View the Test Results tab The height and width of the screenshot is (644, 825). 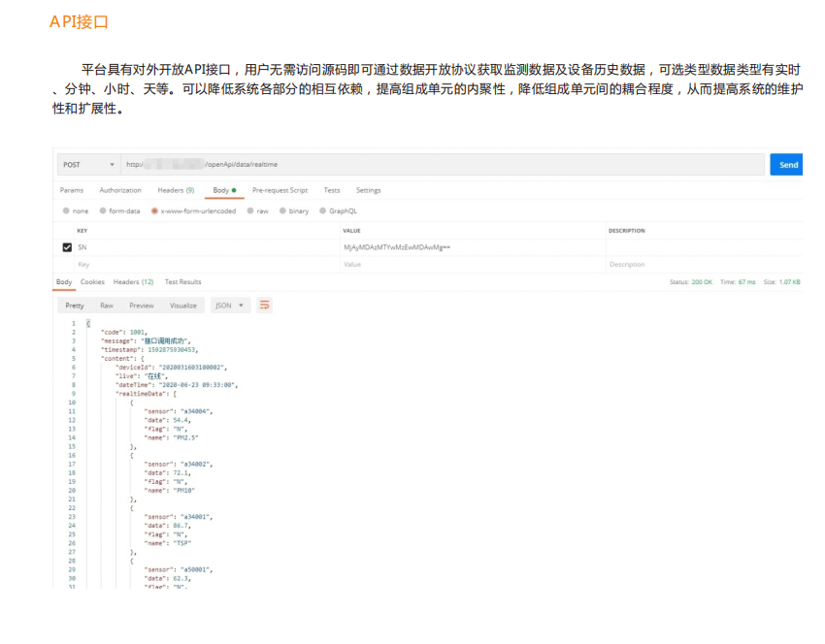pyautogui.click(x=182, y=282)
